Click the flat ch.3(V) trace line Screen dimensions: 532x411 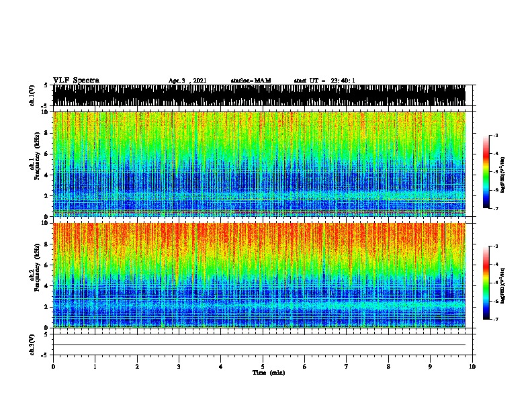pyautogui.click(x=259, y=345)
